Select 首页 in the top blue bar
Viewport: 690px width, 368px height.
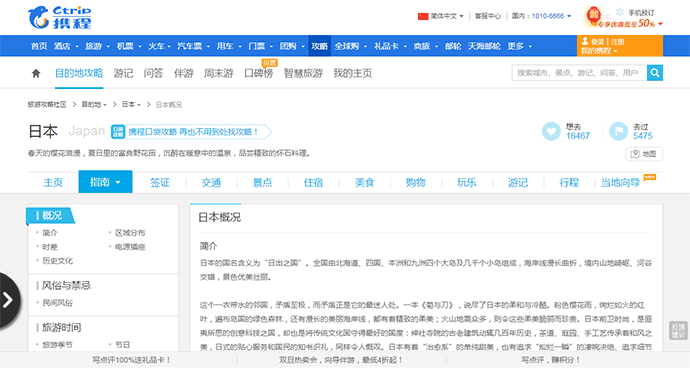(x=39, y=46)
